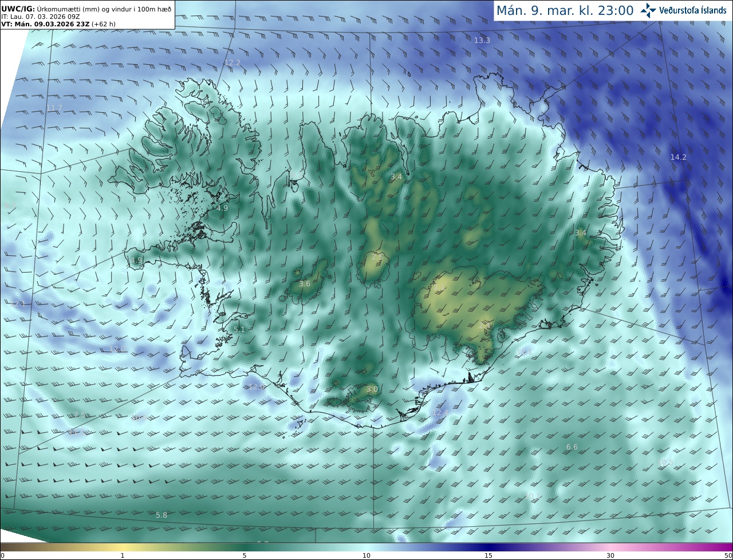Click the 11.7 value label
Screen dimensions: 733x560
tap(54, 108)
